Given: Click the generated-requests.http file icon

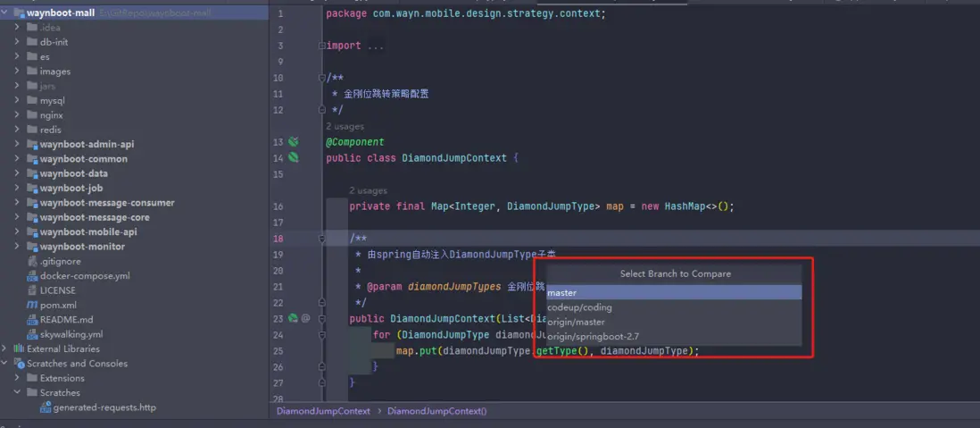Looking at the screenshot, I should pyautogui.click(x=46, y=407).
